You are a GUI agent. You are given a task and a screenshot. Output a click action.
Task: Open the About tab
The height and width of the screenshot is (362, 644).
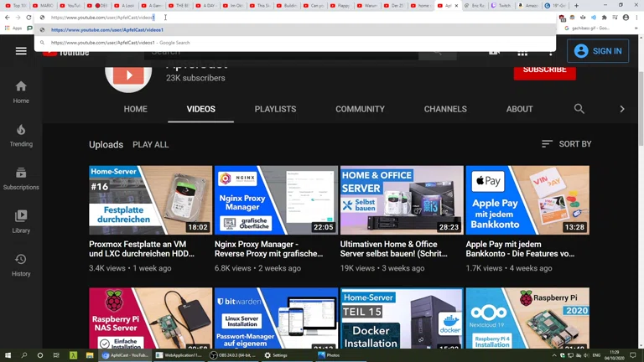(x=519, y=109)
